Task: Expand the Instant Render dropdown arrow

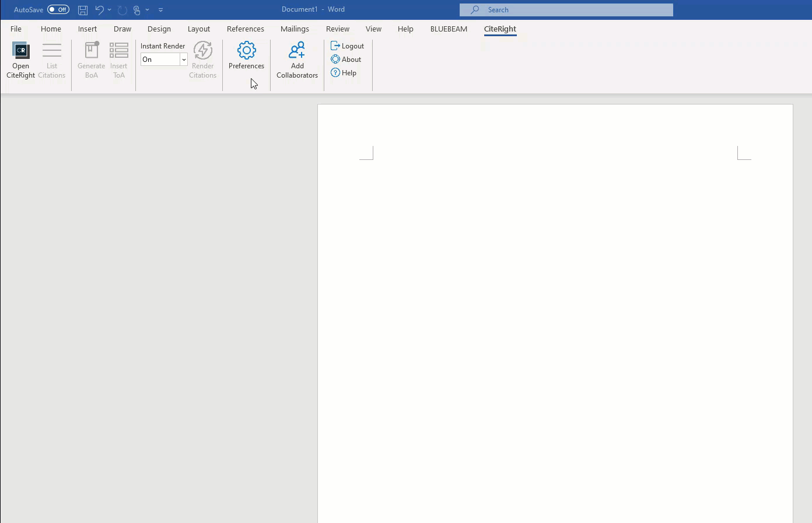Action: pyautogui.click(x=183, y=60)
